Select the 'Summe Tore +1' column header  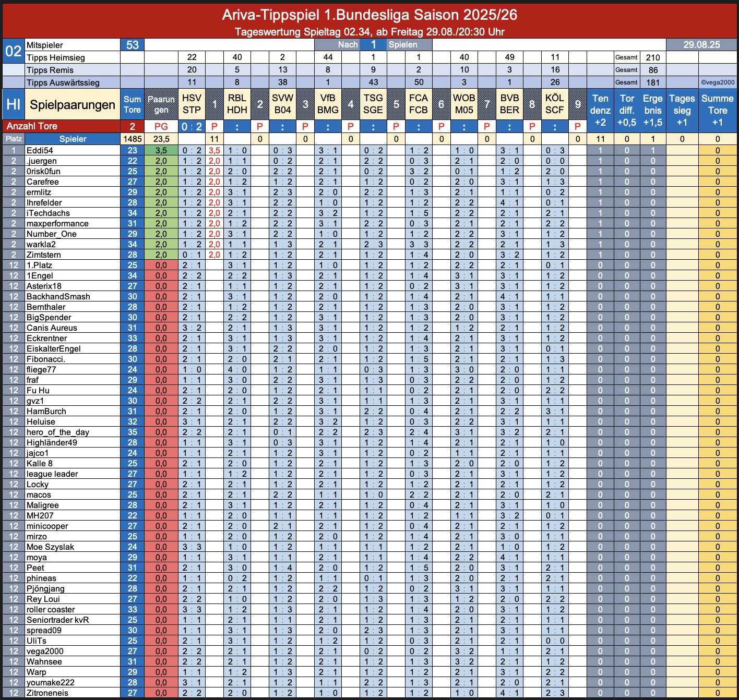718,111
